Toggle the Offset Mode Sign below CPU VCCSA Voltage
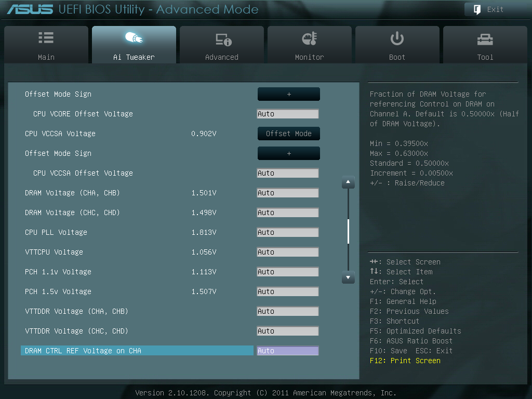Viewport: 532px width, 399px height. (x=289, y=153)
